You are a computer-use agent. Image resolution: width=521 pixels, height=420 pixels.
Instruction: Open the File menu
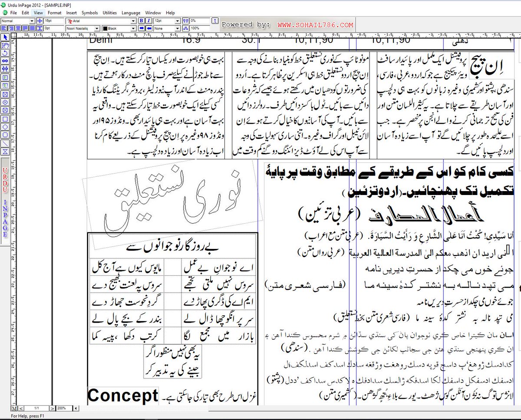14,13
